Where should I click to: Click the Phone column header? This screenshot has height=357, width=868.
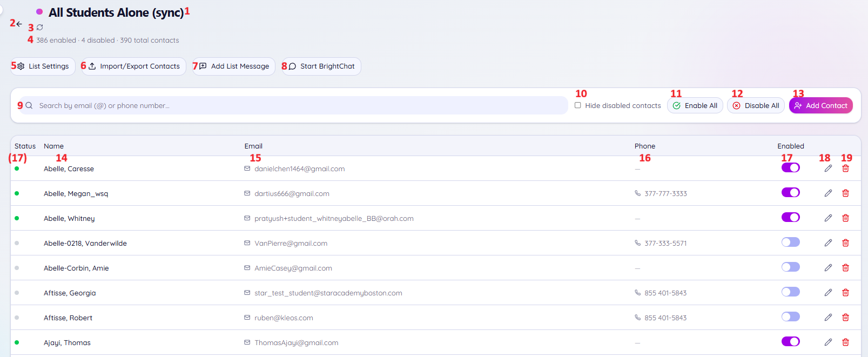(645, 146)
